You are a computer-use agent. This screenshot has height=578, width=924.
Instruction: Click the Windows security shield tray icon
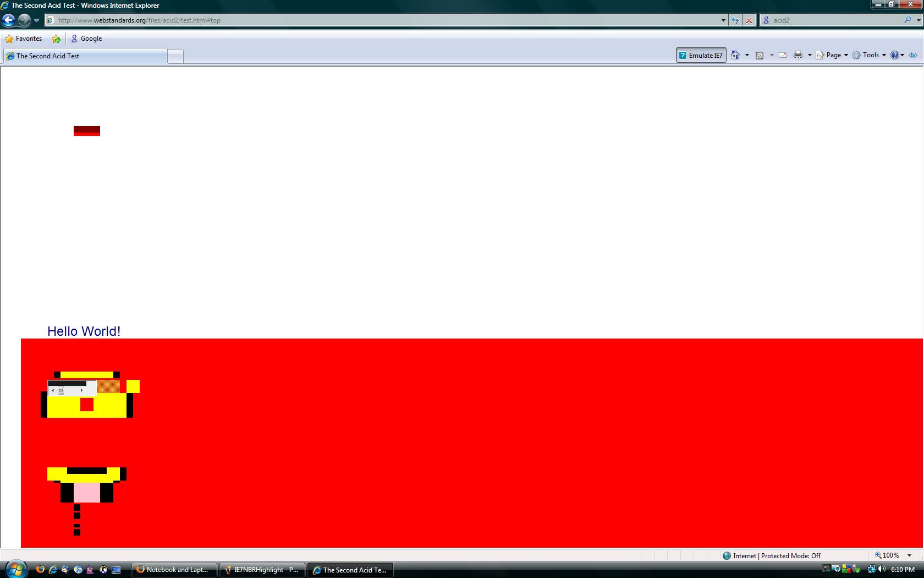tap(846, 569)
